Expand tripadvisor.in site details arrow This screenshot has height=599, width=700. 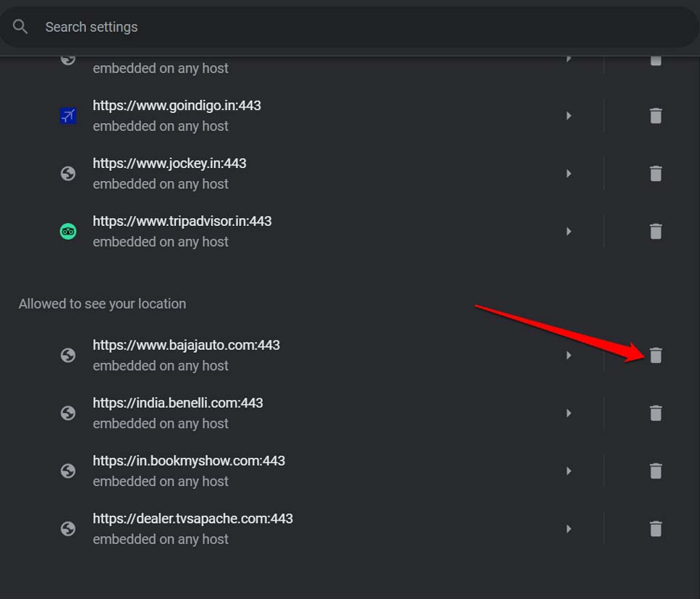click(569, 231)
